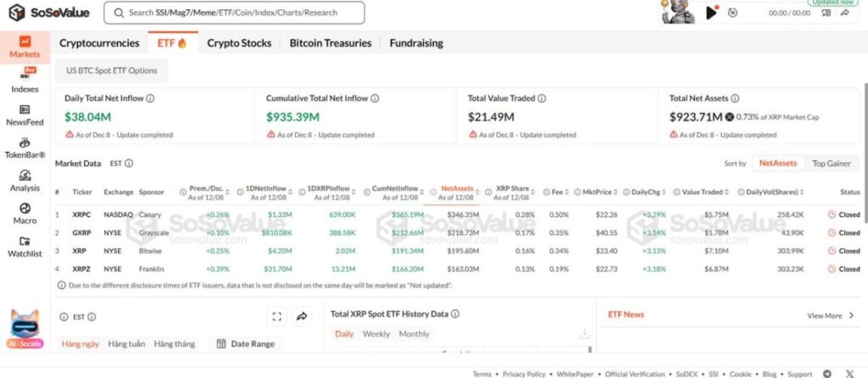Open the Date Range picker
Viewport: 868px width, 378px height.
[x=246, y=344]
